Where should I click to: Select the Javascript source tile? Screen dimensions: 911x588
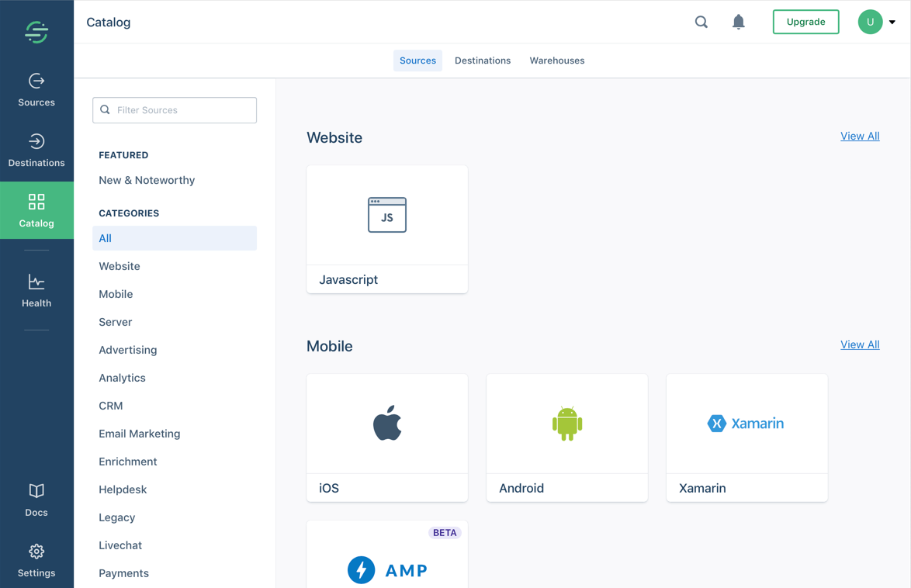pos(386,229)
